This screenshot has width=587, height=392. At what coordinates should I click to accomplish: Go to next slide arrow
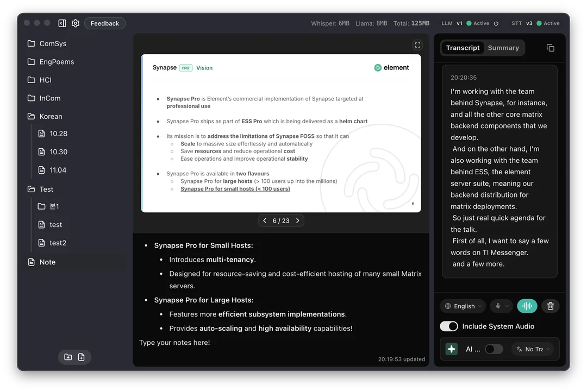(x=298, y=220)
